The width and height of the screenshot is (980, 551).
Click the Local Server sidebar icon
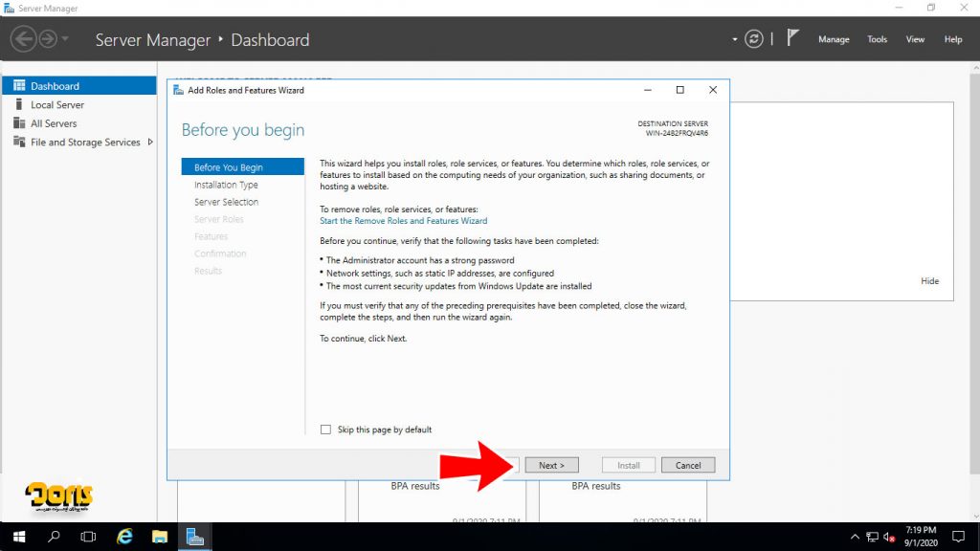[x=19, y=104]
